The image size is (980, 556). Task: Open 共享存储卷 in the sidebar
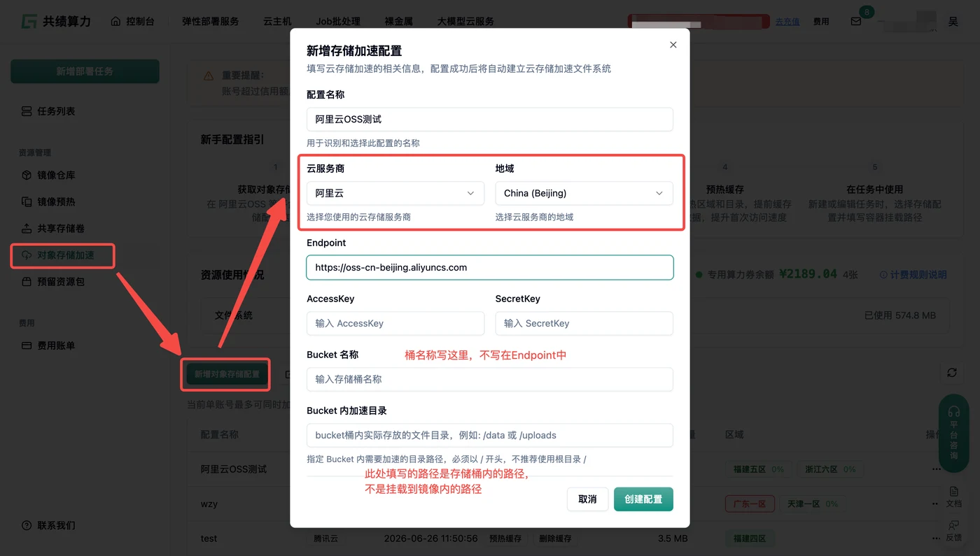(53, 228)
